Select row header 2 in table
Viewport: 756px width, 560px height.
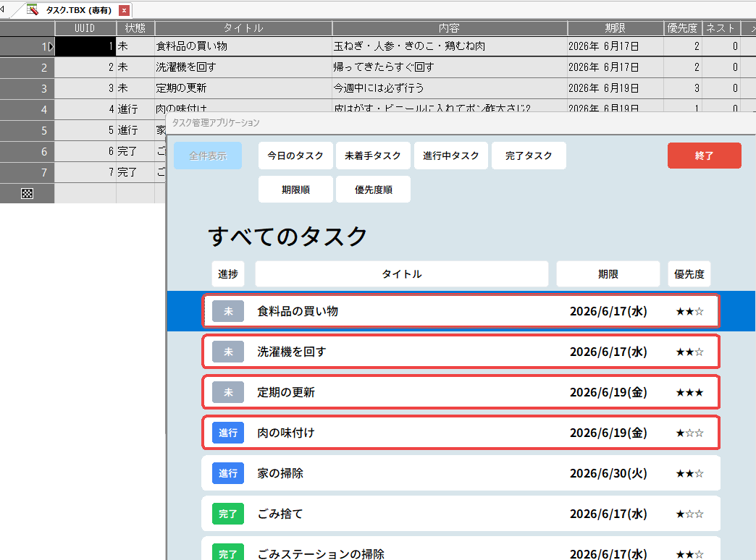coord(27,67)
